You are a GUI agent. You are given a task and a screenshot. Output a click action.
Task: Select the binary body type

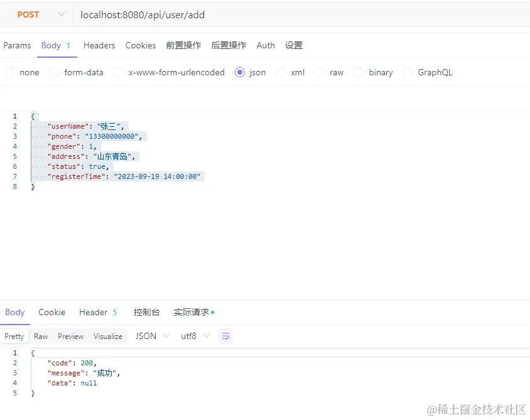[x=373, y=72]
